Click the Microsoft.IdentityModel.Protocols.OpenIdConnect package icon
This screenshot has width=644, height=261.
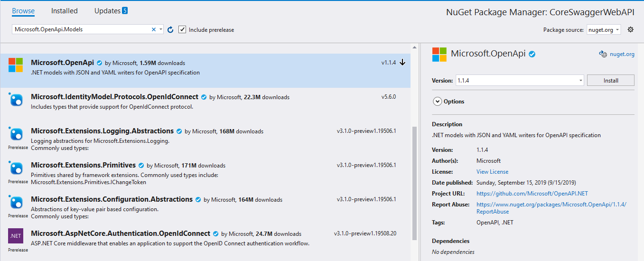coord(16,100)
